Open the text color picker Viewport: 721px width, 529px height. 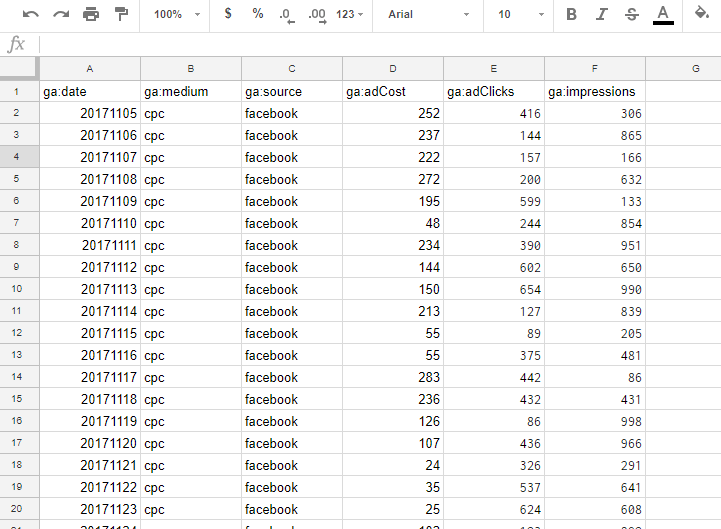coord(663,15)
